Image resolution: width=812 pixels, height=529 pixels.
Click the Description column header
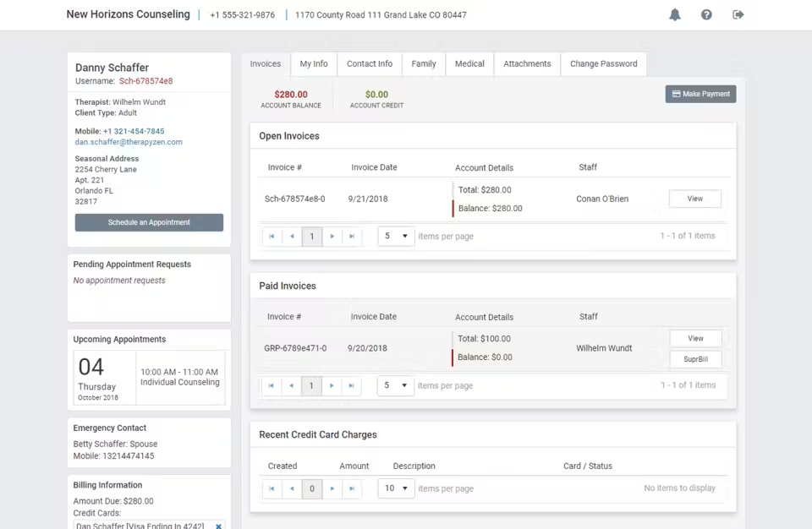tap(414, 466)
